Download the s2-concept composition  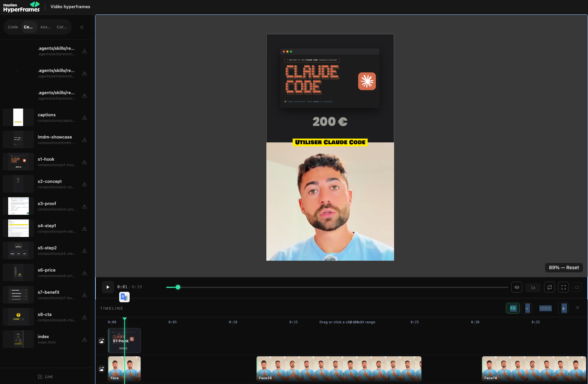pyautogui.click(x=85, y=184)
